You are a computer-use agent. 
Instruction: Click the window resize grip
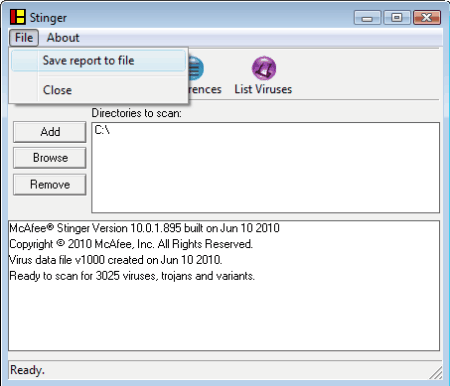436,373
